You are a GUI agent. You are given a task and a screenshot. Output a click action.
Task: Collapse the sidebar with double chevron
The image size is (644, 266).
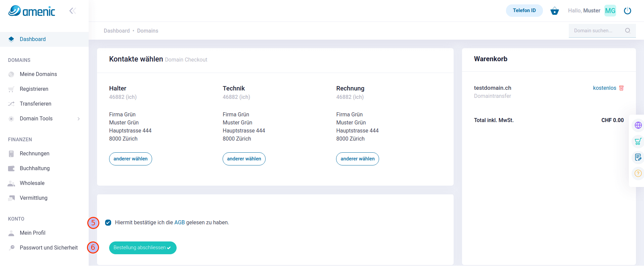pyautogui.click(x=73, y=11)
